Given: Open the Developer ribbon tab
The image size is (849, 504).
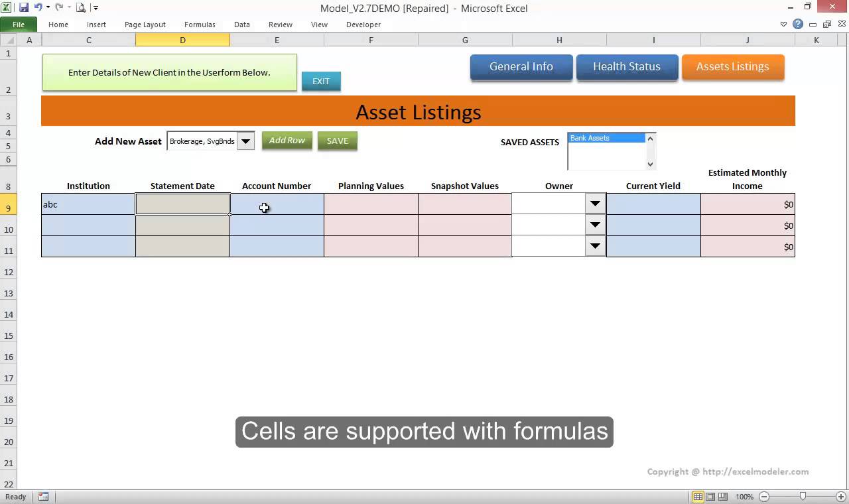Looking at the screenshot, I should click(x=363, y=25).
